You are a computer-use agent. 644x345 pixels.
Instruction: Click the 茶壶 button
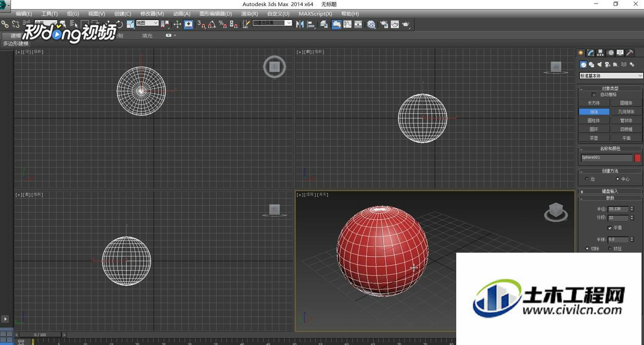tap(594, 138)
